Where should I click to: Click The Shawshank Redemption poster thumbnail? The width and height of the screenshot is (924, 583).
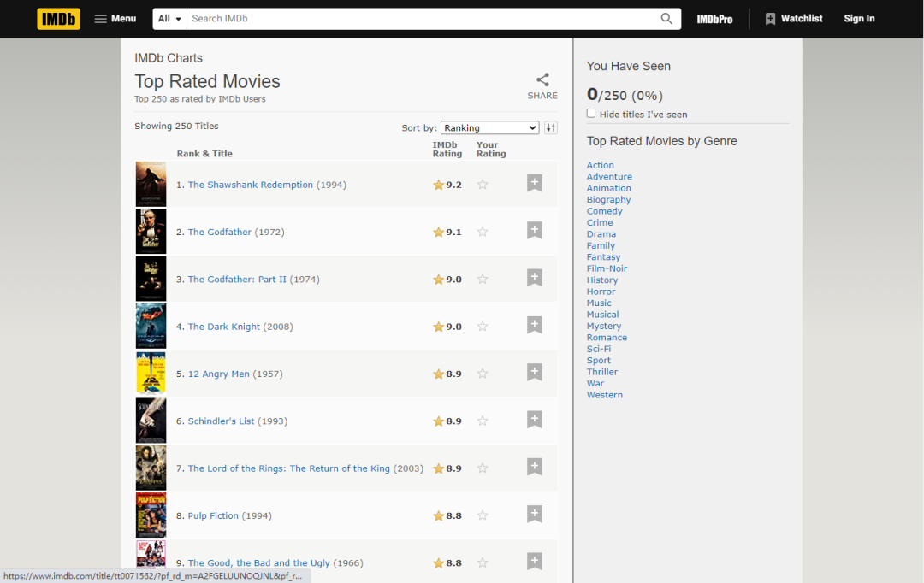pos(151,185)
